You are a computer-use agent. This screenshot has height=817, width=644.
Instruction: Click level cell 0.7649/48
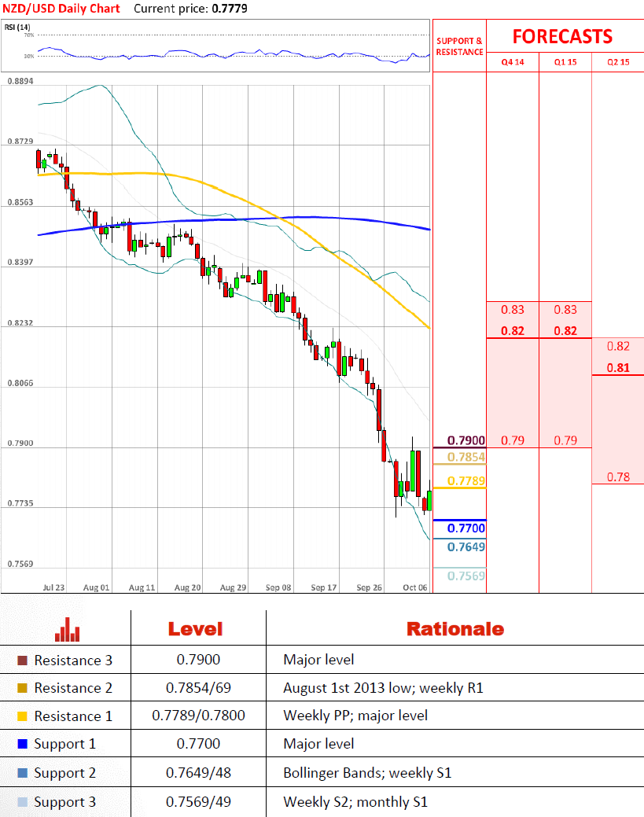click(198, 773)
